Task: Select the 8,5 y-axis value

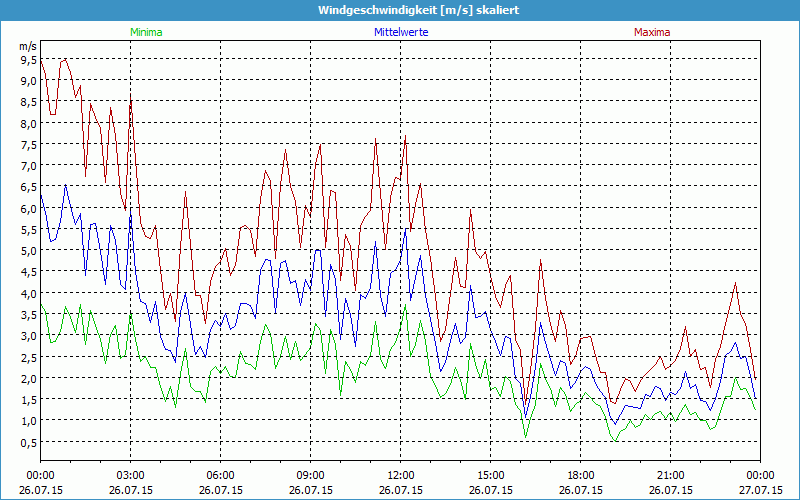Action: click(28, 102)
